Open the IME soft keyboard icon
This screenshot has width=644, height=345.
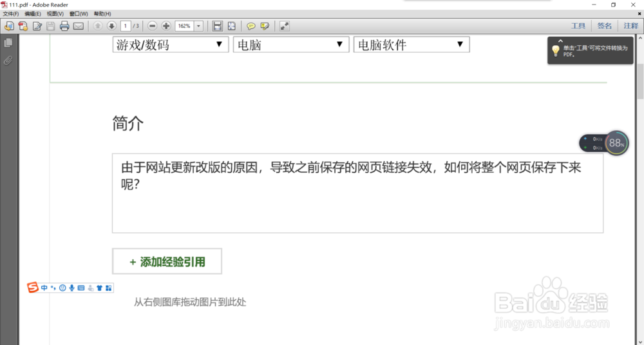click(x=81, y=288)
